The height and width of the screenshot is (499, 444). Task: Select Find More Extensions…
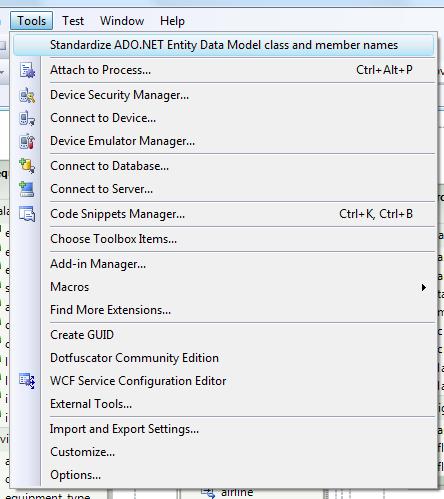224,310
